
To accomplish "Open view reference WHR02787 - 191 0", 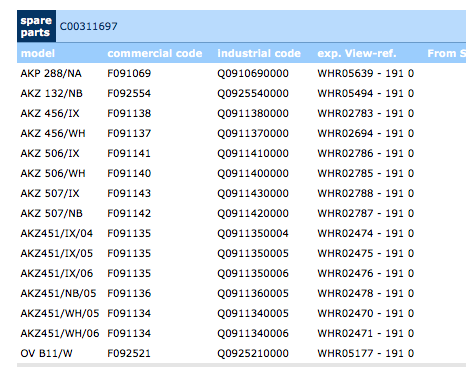I will pyautogui.click(x=366, y=213).
